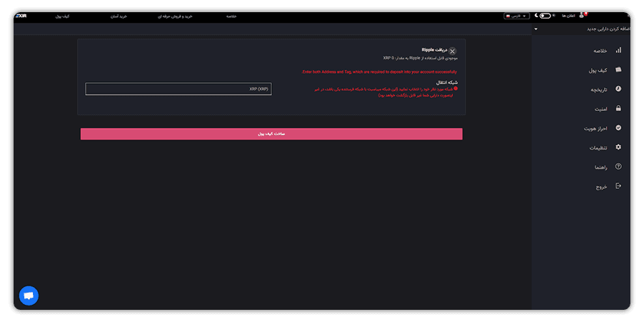
Task: Open the فارسی language dropdown
Action: (x=517, y=16)
